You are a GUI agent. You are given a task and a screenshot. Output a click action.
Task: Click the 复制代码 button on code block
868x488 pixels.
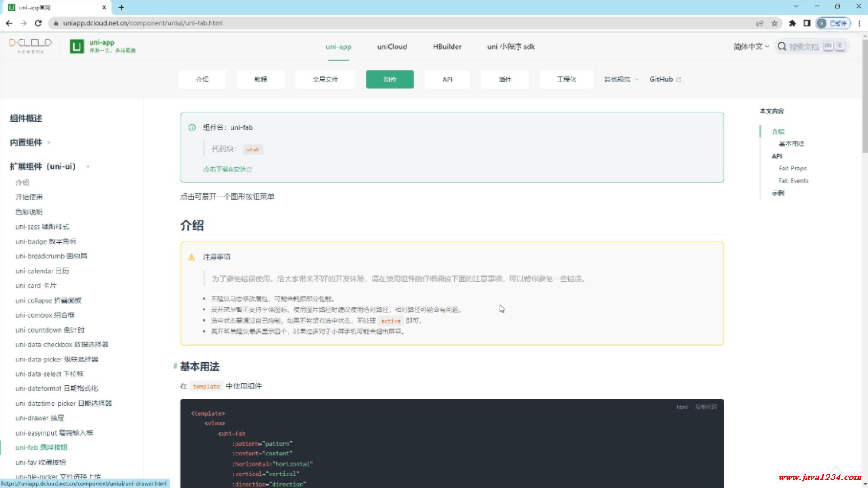(x=706, y=407)
